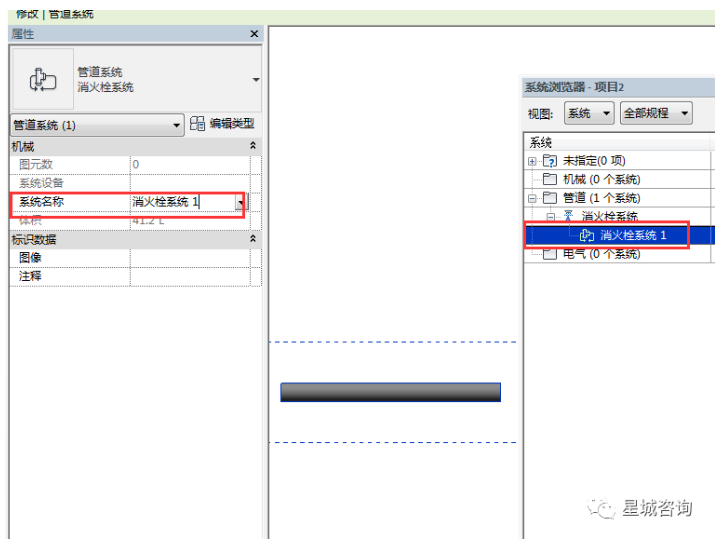Select 消火栓系统 1 in the system browser
The image size is (726, 541).
(x=633, y=235)
